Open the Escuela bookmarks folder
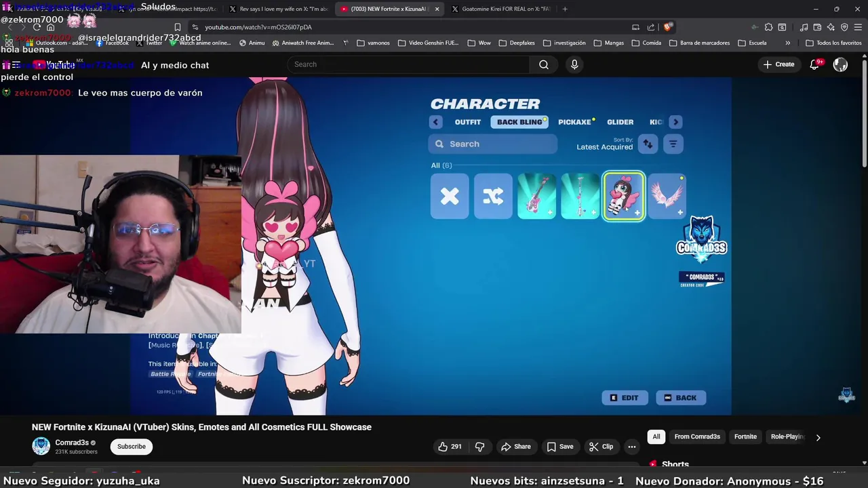This screenshot has width=868, height=488. (752, 43)
